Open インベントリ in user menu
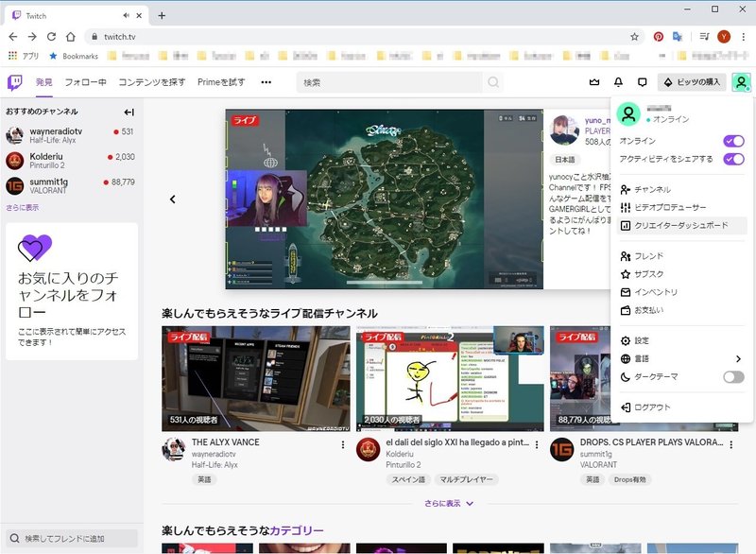 (681, 292)
